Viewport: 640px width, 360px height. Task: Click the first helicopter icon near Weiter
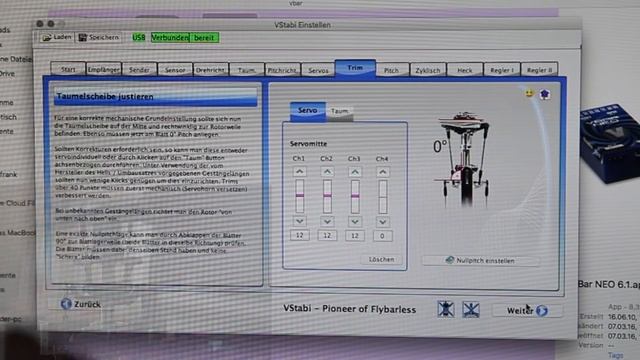pyautogui.click(x=446, y=309)
